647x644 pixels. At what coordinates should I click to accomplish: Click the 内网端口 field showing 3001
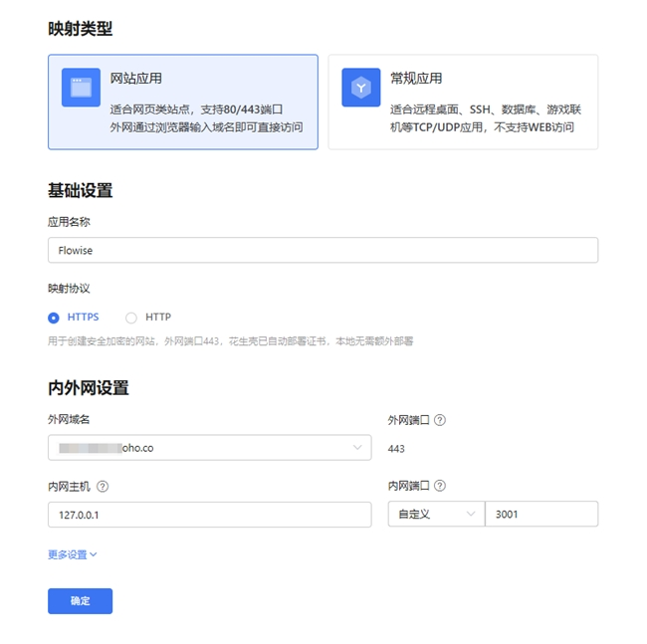(540, 515)
